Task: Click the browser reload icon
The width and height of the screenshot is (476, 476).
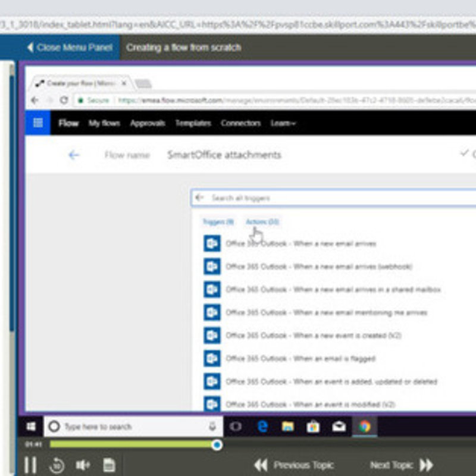Action: tap(64, 100)
